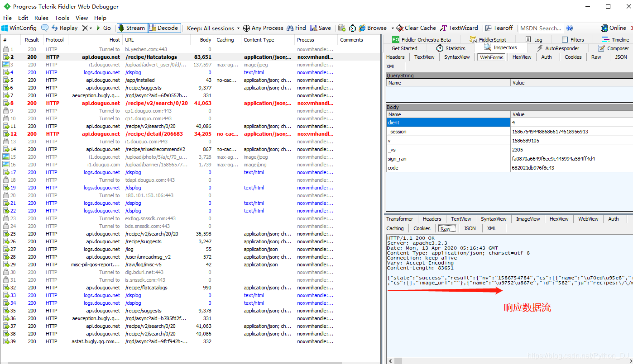Click the Browse Internet Explorer icon
The image size is (633, 364).
pos(362,28)
